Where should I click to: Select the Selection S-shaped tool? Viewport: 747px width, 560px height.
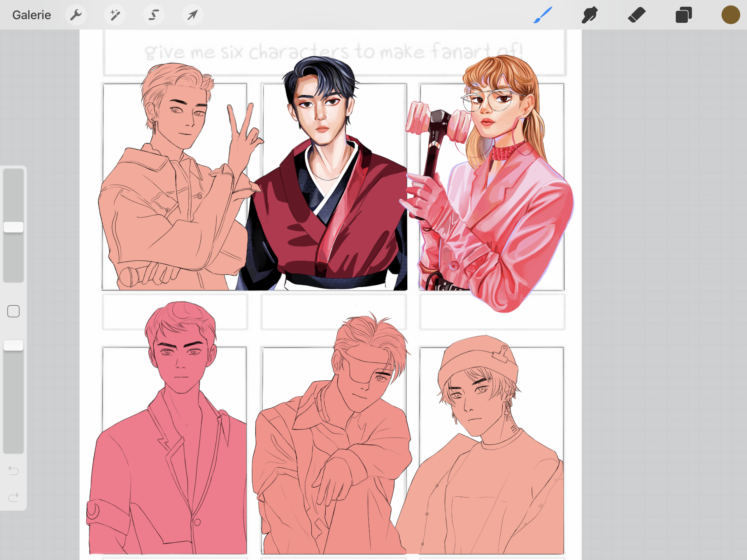coord(154,15)
